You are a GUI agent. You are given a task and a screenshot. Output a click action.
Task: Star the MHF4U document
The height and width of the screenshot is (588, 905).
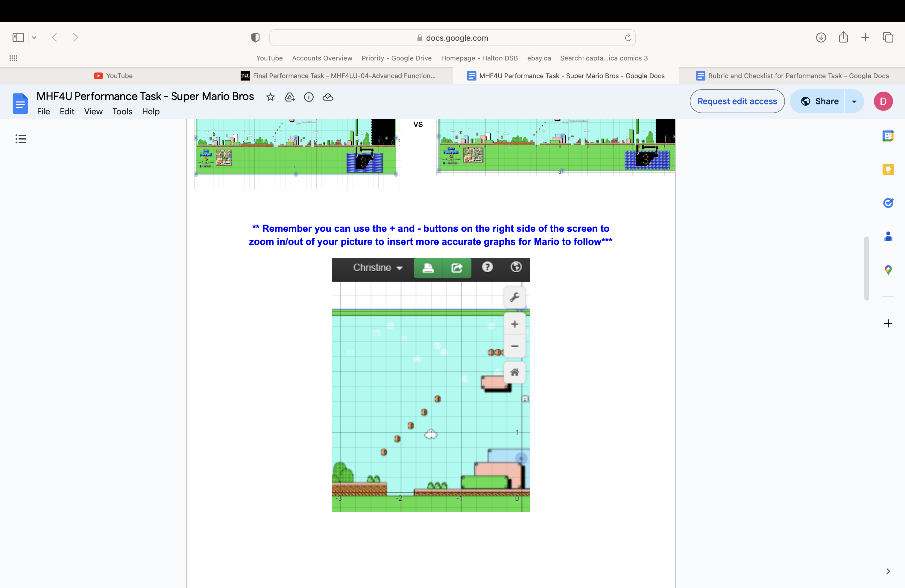(x=270, y=97)
